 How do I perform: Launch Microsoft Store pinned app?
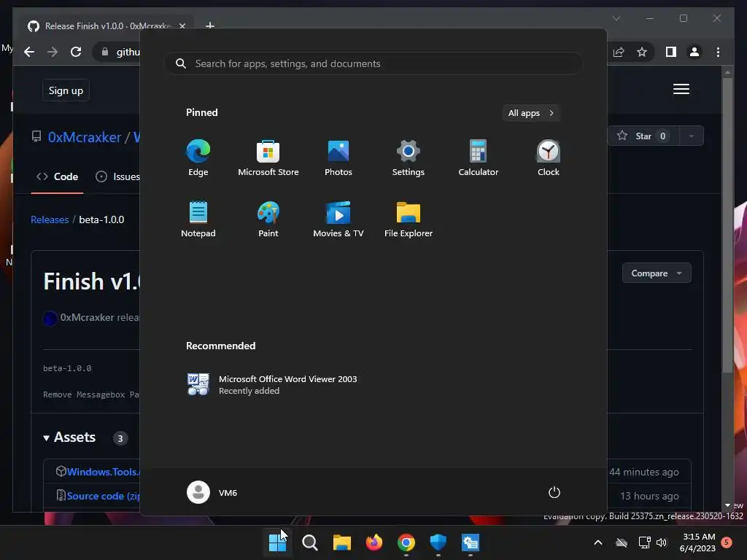(268, 157)
